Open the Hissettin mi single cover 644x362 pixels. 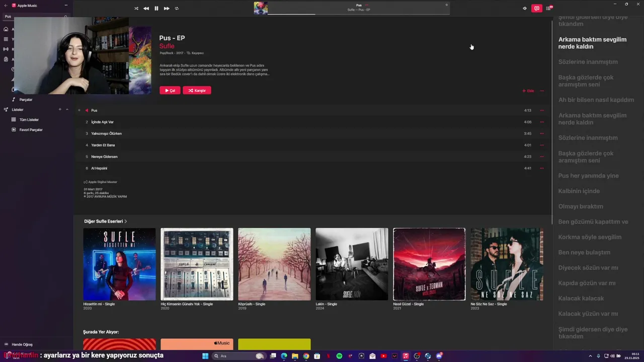pos(119,264)
